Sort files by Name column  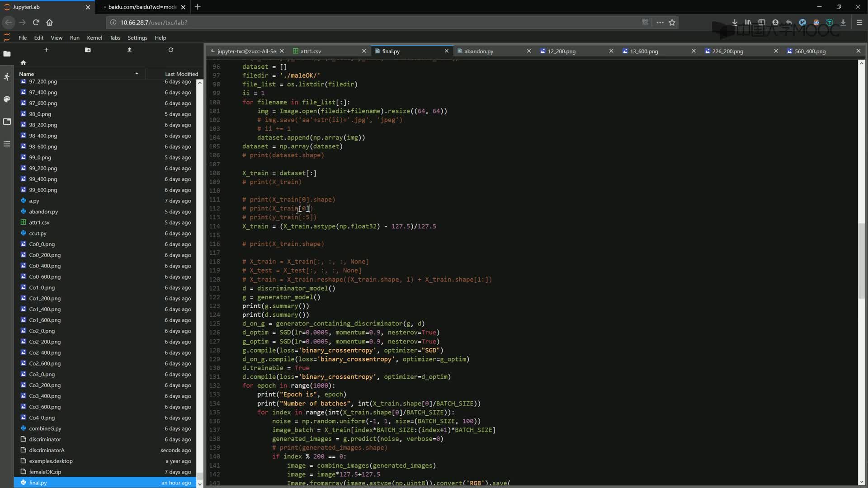(x=80, y=74)
